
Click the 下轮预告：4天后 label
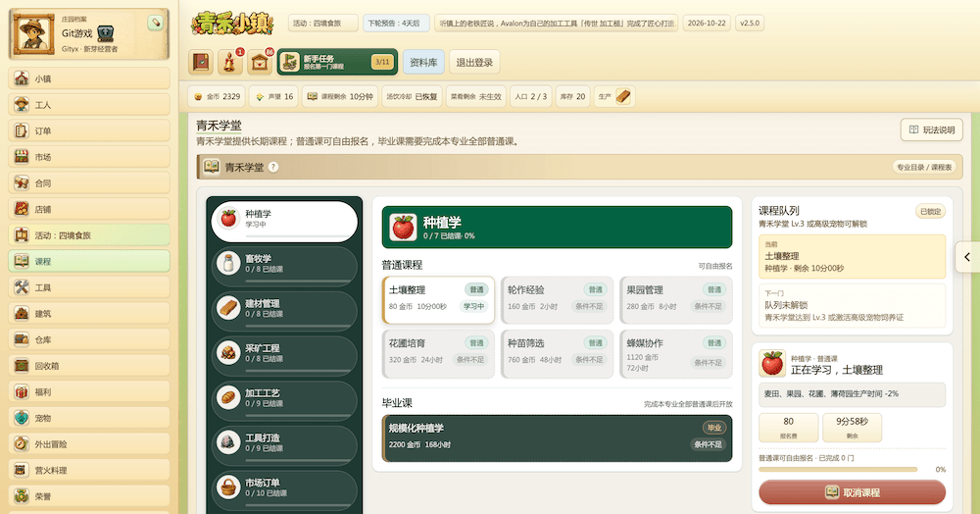(394, 24)
